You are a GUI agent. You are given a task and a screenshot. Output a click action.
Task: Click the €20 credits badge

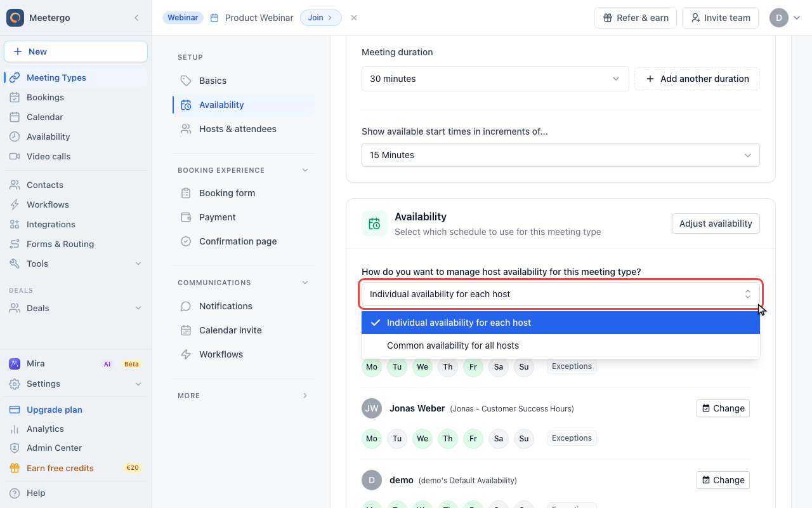coord(133,468)
